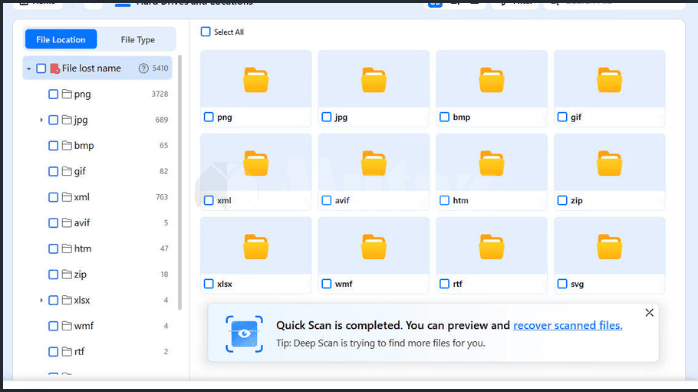Open the xlsx folder thumbnail icon

(256, 247)
